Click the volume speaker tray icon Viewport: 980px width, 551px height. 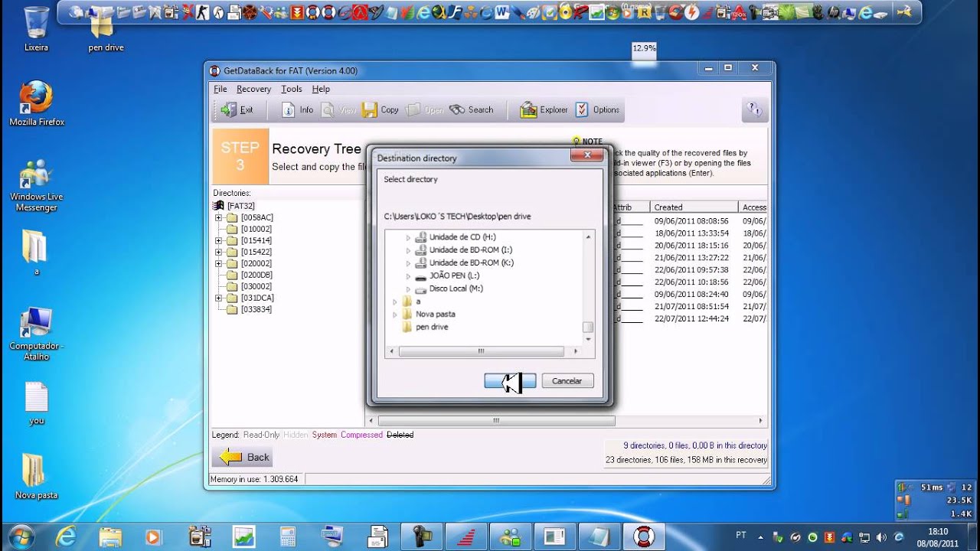pos(880,537)
